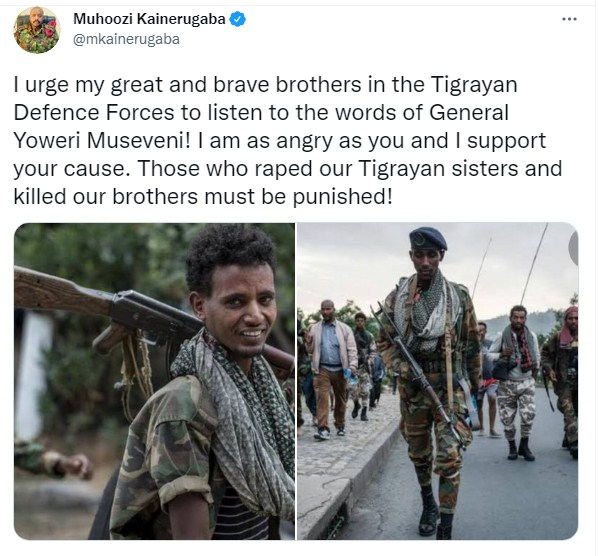Open right photo of soldier walking
Image resolution: width=599 pixels, height=556 pixels.
(x=438, y=381)
